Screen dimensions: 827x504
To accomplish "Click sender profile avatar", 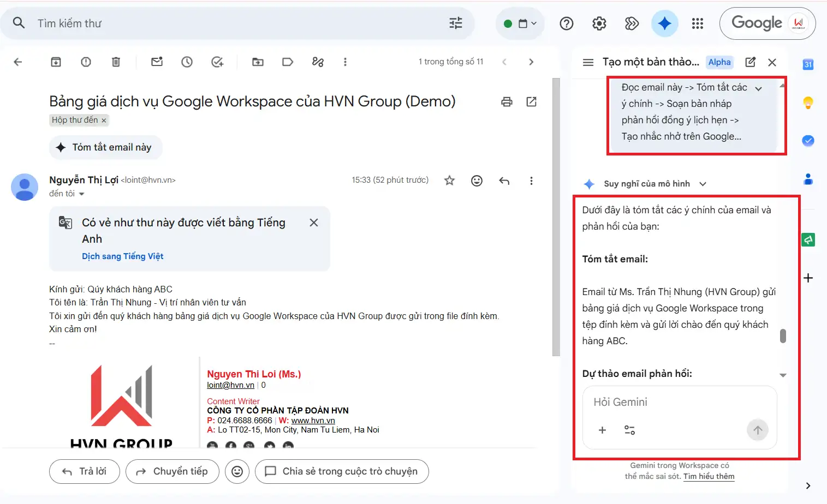I will tap(25, 187).
